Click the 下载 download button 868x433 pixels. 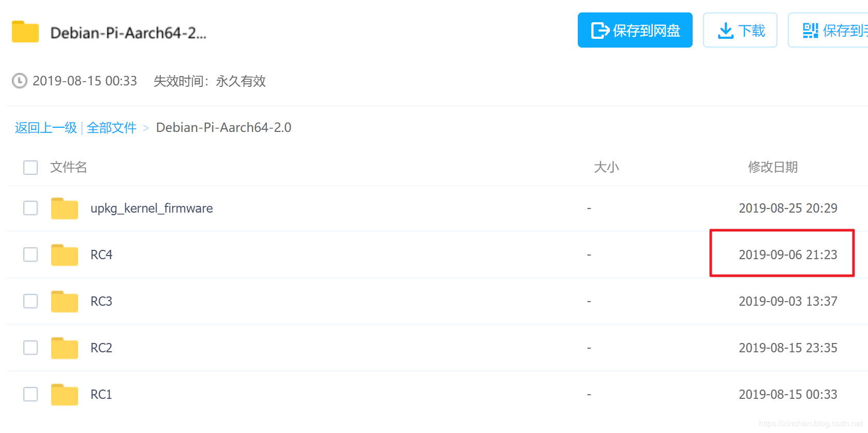(740, 31)
